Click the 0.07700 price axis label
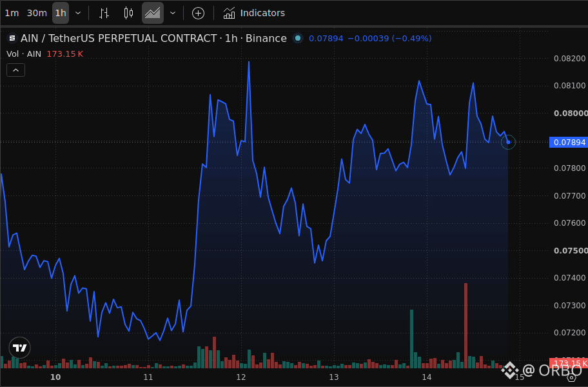This screenshot has height=387, width=588. [570, 195]
